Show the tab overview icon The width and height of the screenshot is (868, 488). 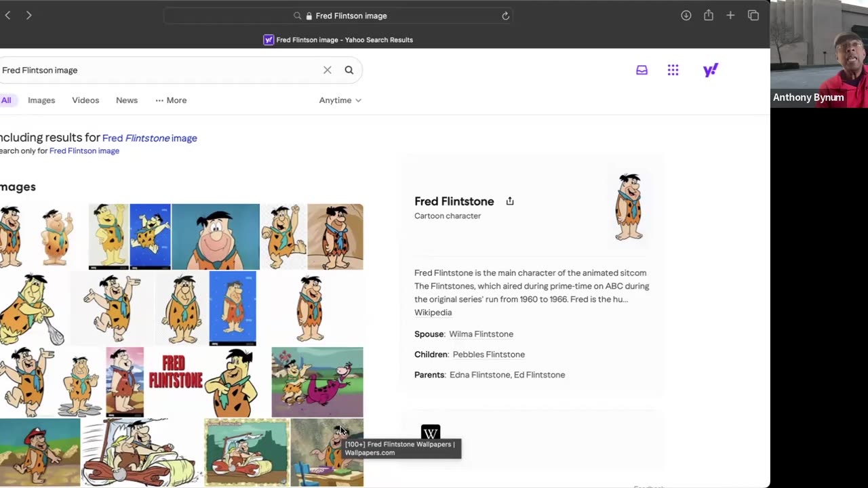point(753,16)
